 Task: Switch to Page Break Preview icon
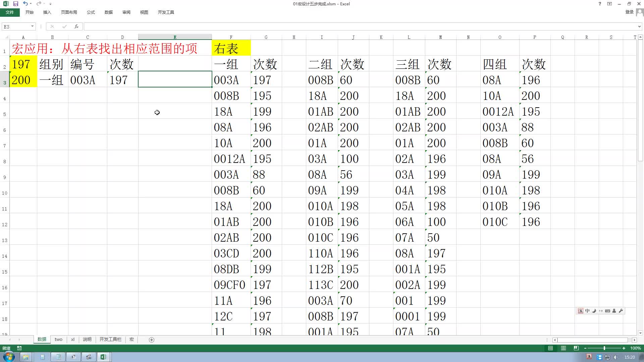tap(576, 348)
